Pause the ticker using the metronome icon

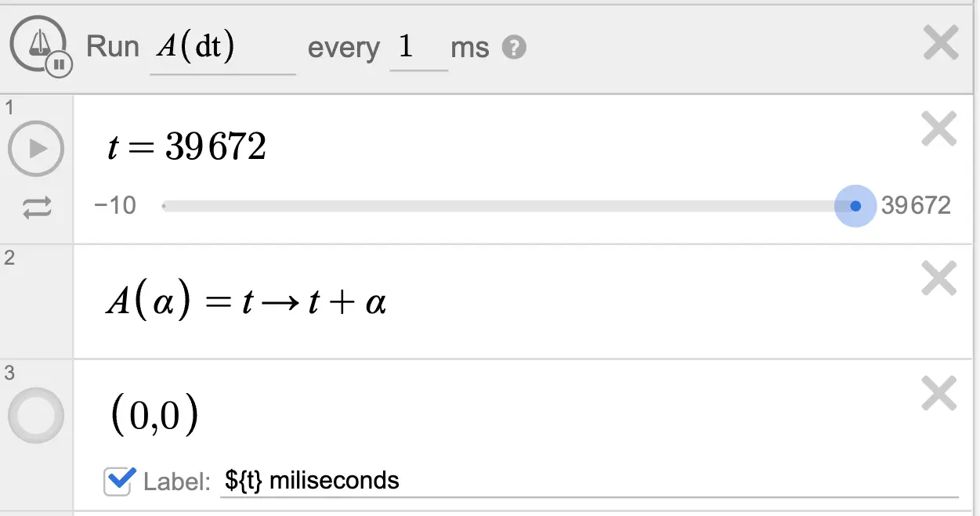click(40, 47)
